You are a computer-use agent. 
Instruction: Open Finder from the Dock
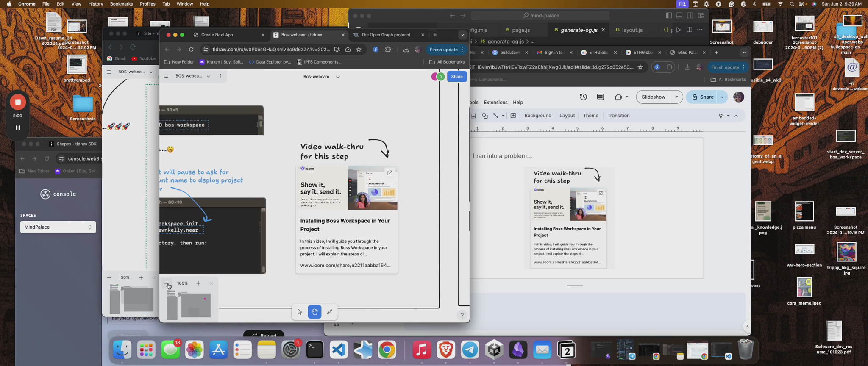122,350
